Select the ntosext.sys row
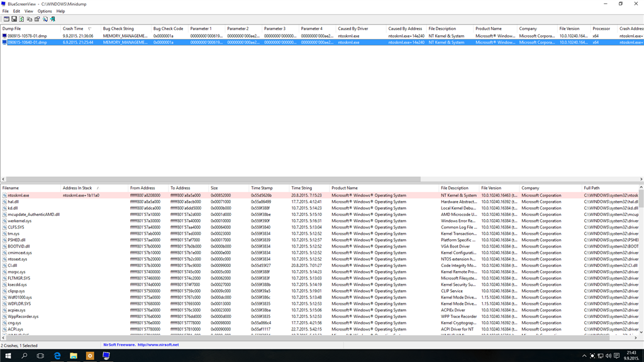Viewport: 644px width, 362px height. 319,259
